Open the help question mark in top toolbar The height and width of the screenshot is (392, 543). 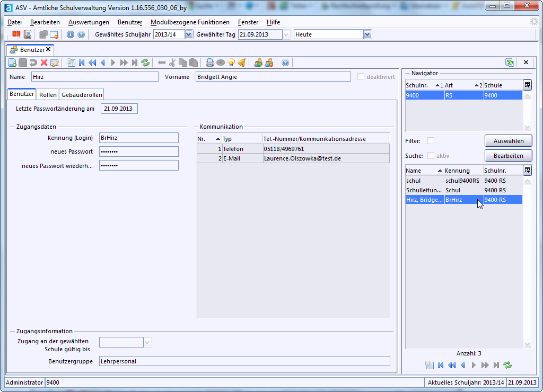(81, 34)
